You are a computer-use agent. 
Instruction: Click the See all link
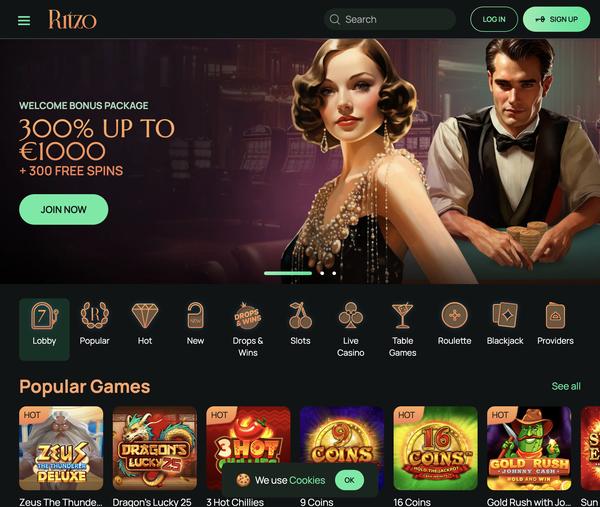pyautogui.click(x=566, y=386)
